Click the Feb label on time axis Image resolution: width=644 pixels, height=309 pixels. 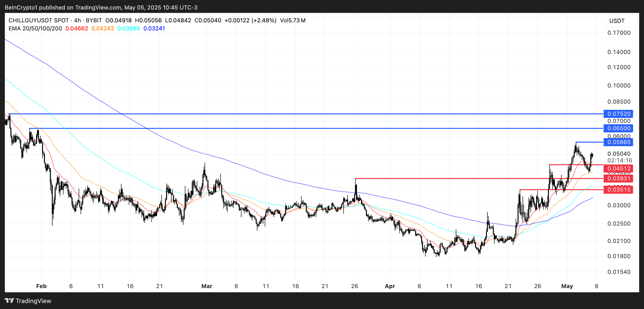tap(41, 286)
